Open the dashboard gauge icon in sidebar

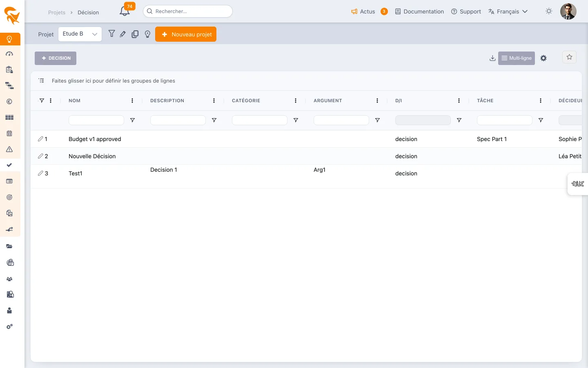(9, 54)
